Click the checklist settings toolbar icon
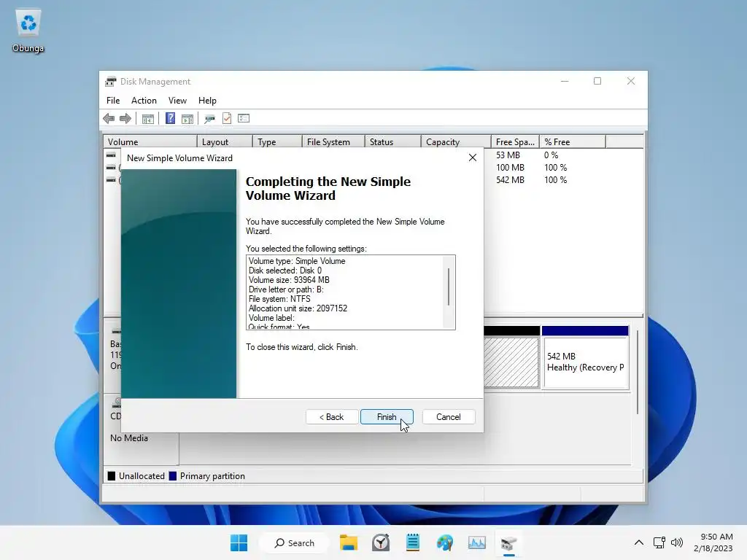 tap(244, 118)
